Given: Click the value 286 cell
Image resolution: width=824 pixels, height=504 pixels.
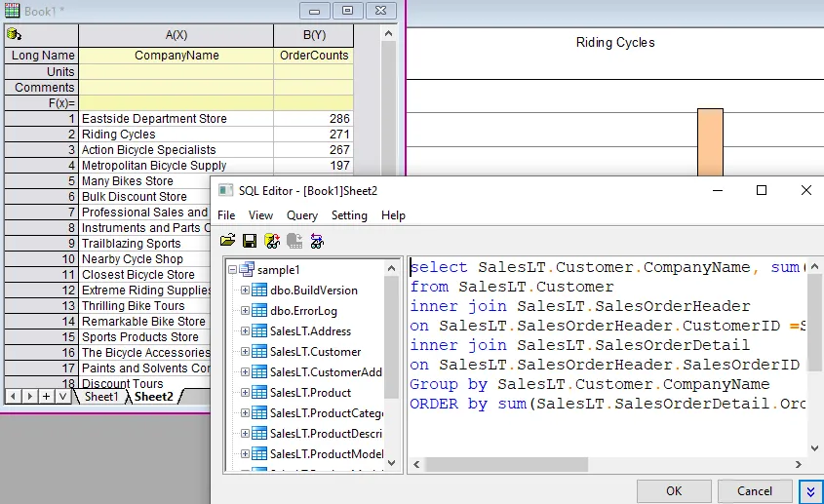Looking at the screenshot, I should pyautogui.click(x=314, y=119).
